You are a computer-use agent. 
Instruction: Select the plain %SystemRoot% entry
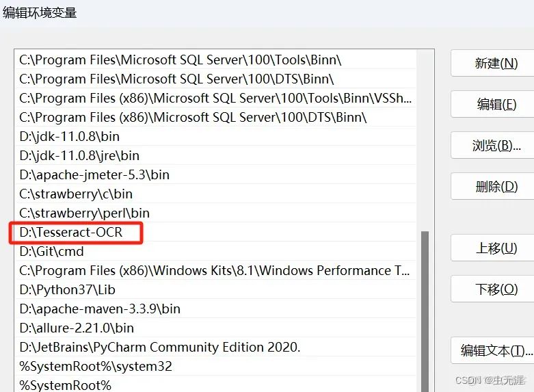[x=215, y=384]
